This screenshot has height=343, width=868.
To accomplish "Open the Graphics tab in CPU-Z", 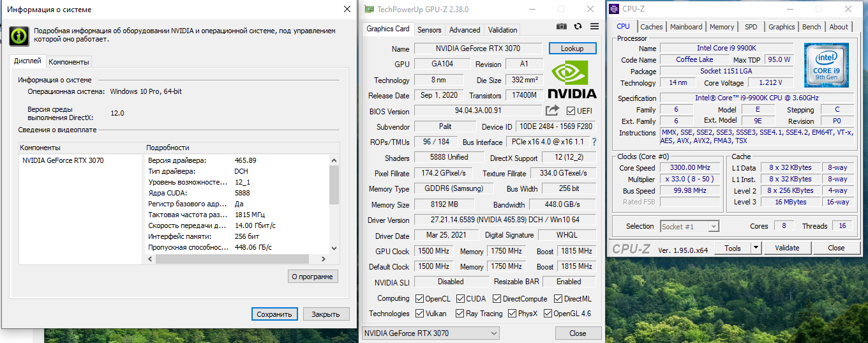I will (782, 27).
